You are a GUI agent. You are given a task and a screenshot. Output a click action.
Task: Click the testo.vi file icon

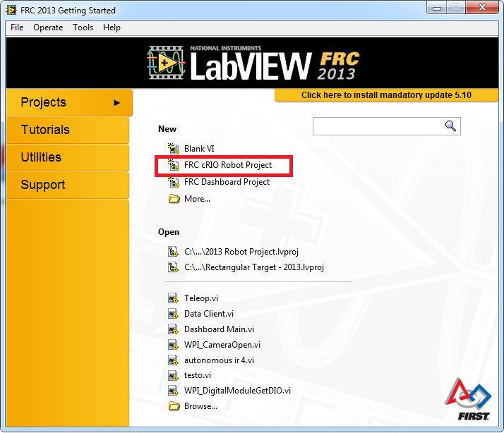tap(173, 375)
